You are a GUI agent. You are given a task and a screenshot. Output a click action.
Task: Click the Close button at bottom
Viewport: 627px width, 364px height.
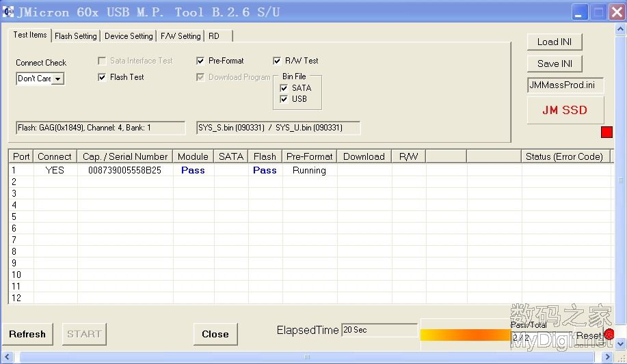click(215, 334)
